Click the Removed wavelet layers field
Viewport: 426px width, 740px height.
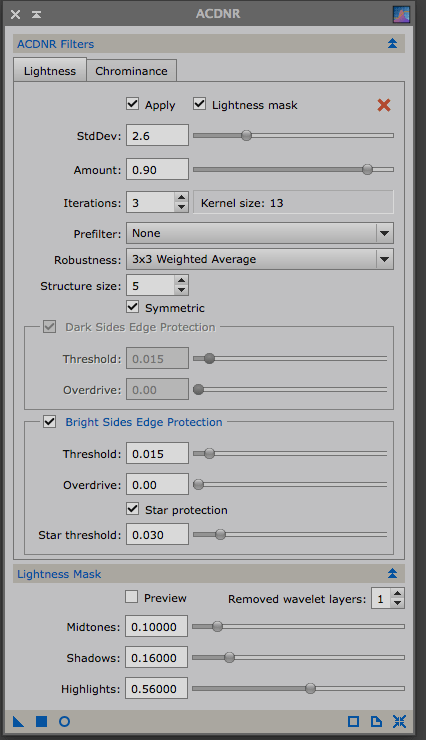[381, 599]
